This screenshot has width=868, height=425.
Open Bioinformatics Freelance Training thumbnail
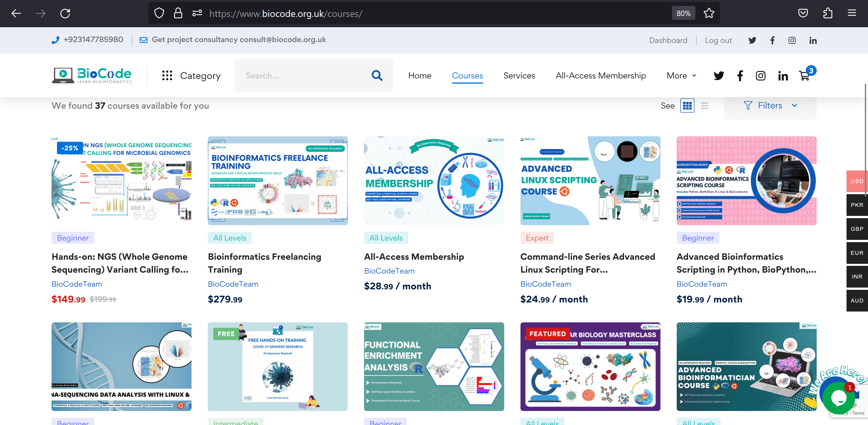point(278,181)
